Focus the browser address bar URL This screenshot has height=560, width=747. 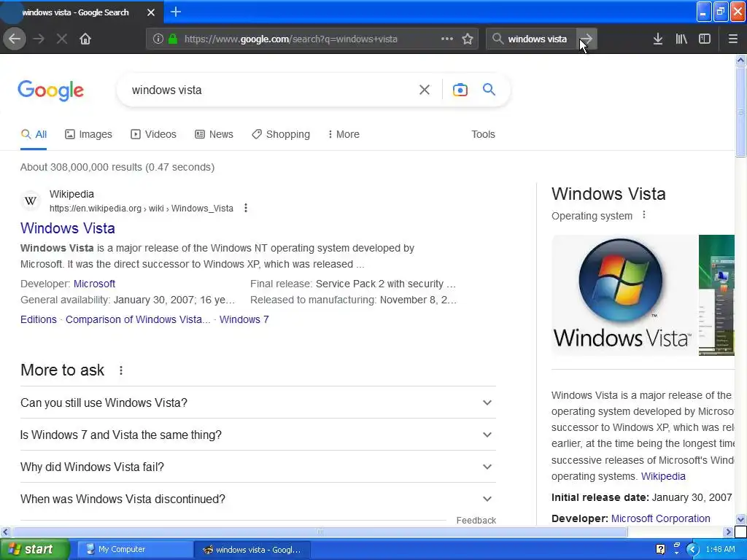[290, 39]
